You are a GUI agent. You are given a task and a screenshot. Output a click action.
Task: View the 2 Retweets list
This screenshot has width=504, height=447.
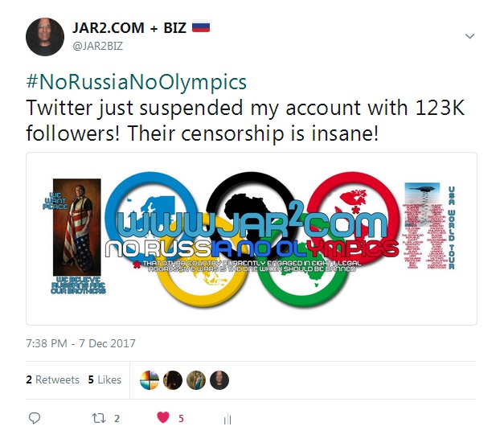pos(53,379)
